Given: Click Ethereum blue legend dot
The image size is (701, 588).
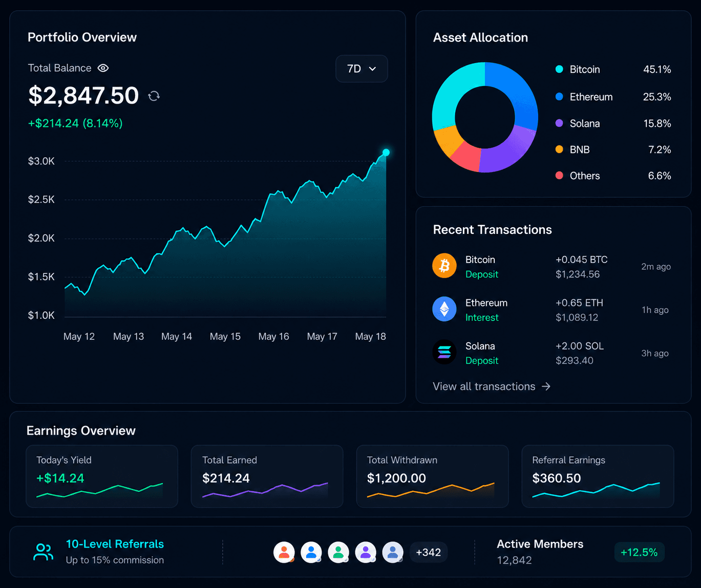Looking at the screenshot, I should tap(559, 96).
